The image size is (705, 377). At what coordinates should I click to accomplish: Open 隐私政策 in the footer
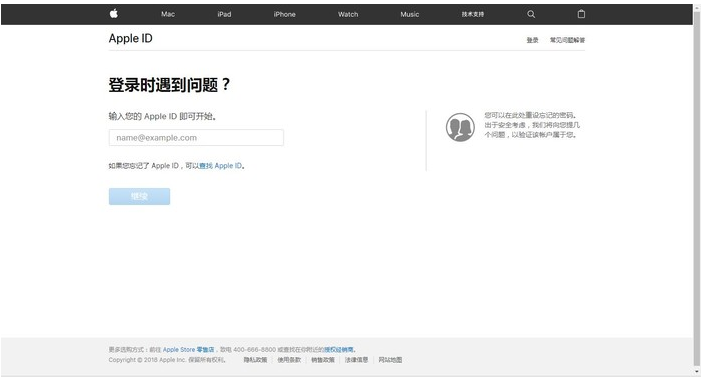pyautogui.click(x=255, y=360)
